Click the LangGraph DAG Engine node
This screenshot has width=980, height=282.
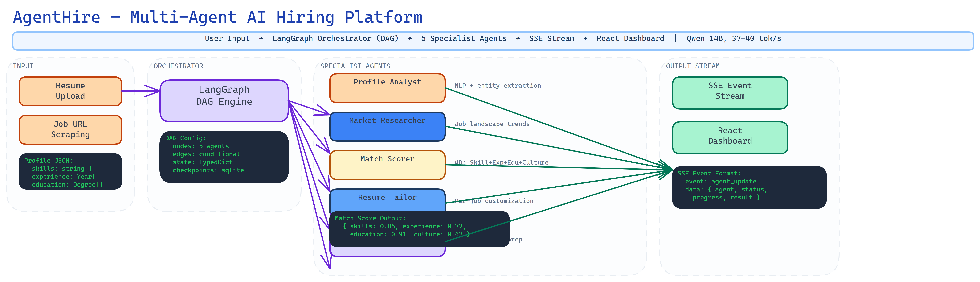coord(224,101)
